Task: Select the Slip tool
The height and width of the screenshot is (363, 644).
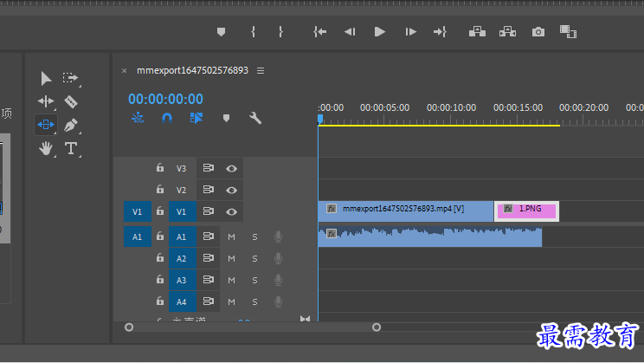Action: point(46,124)
